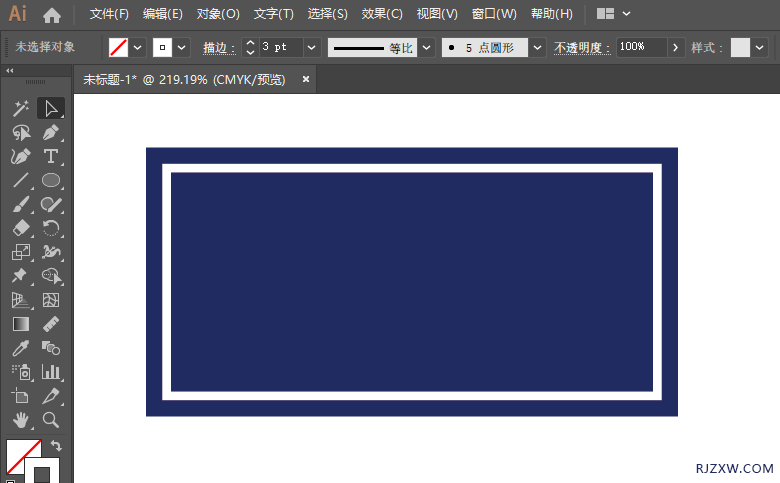Swap fill and stroke colors

[x=56, y=446]
